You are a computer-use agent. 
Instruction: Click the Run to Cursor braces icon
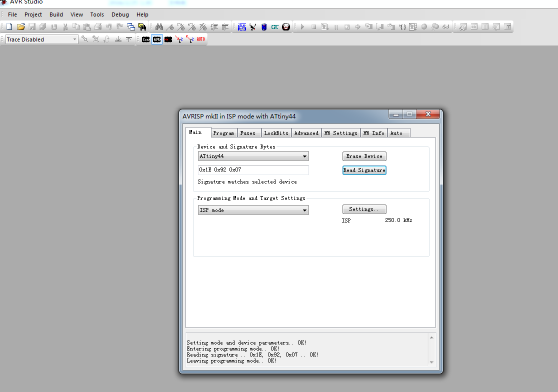tap(402, 26)
